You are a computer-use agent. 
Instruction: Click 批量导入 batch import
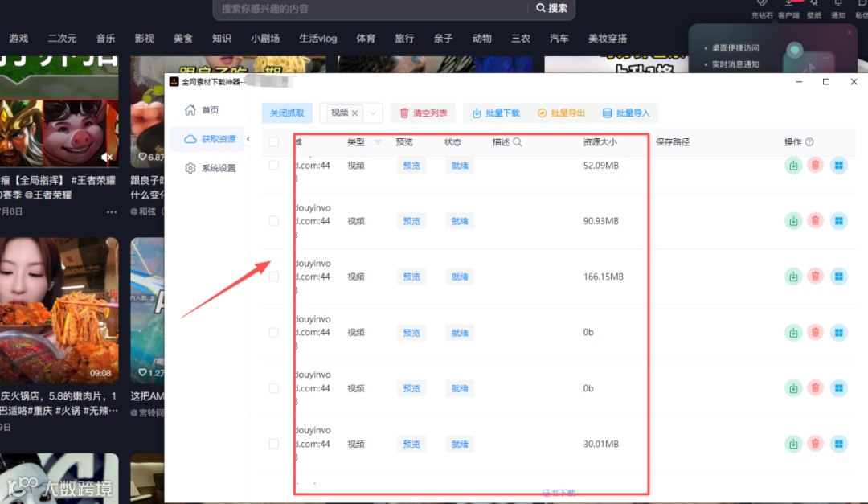pos(626,113)
